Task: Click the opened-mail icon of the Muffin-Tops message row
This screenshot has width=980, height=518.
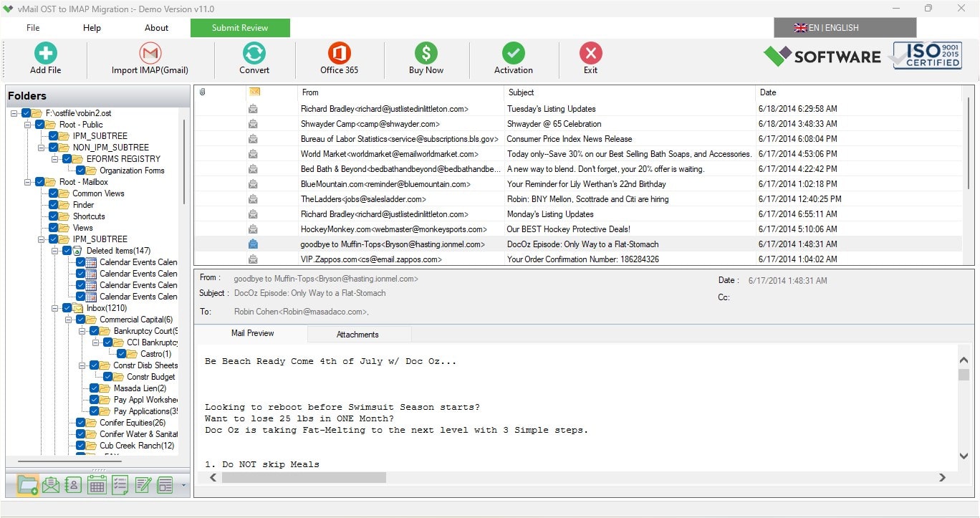Action: [x=253, y=244]
